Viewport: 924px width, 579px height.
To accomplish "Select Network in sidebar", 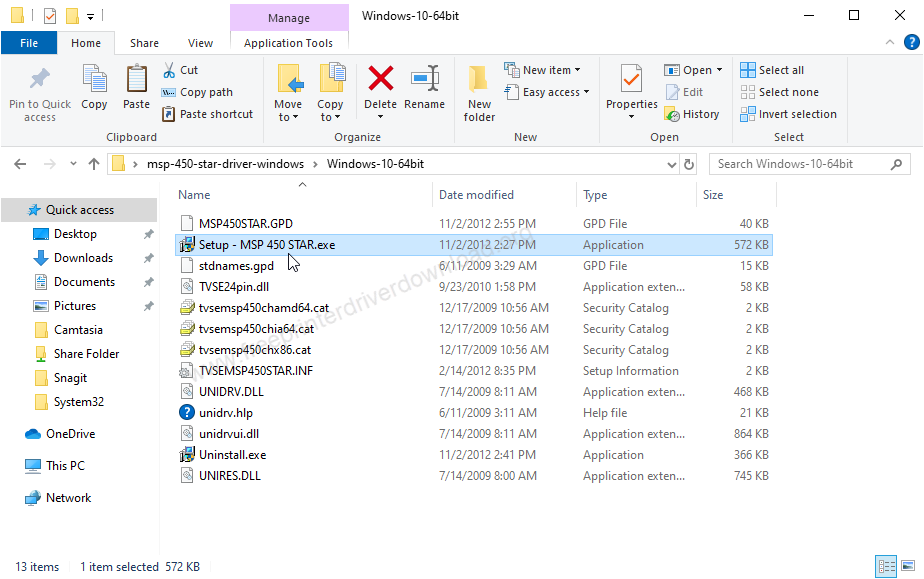I will click(x=68, y=498).
